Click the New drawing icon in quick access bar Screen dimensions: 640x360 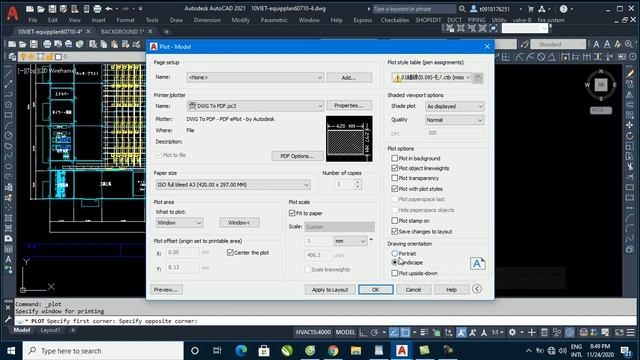[30, 9]
